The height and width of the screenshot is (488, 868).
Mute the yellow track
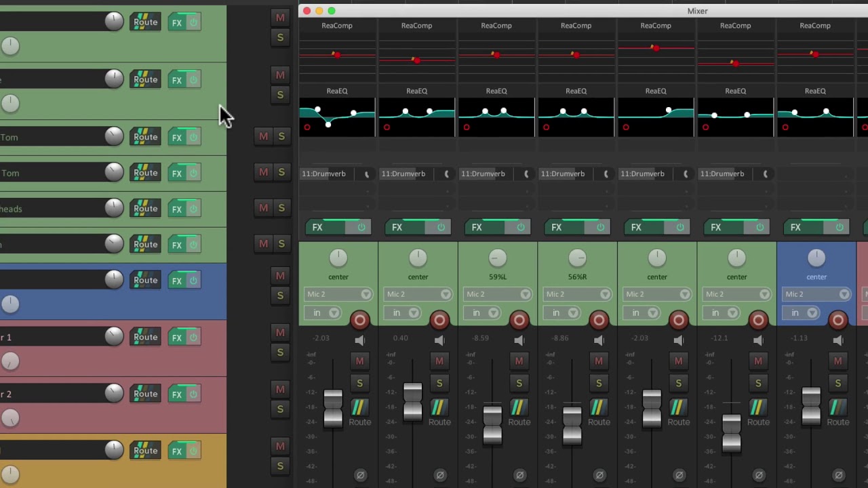(x=280, y=447)
